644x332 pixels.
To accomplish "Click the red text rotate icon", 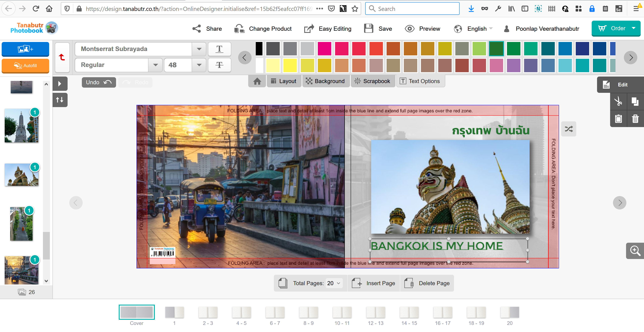I will click(62, 57).
